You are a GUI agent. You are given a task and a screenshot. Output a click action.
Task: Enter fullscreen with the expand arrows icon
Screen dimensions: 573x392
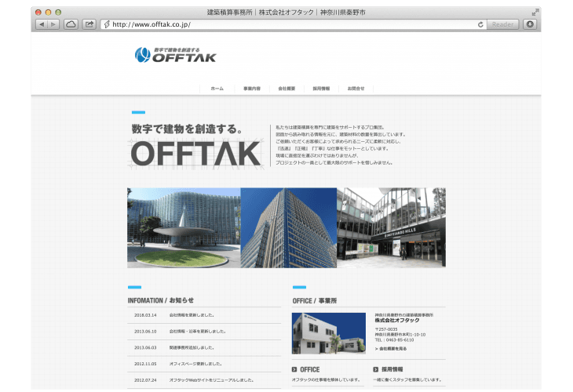535,13
